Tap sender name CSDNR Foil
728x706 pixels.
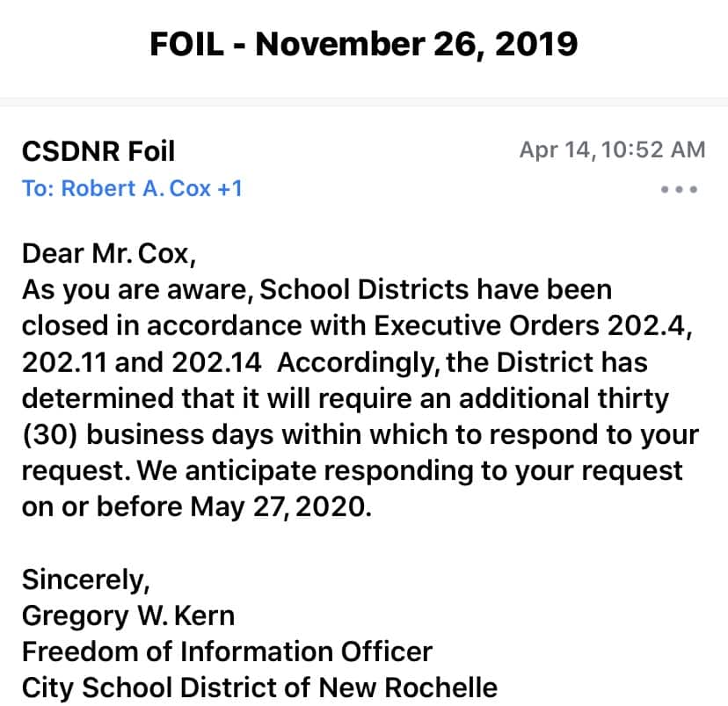coord(98,151)
